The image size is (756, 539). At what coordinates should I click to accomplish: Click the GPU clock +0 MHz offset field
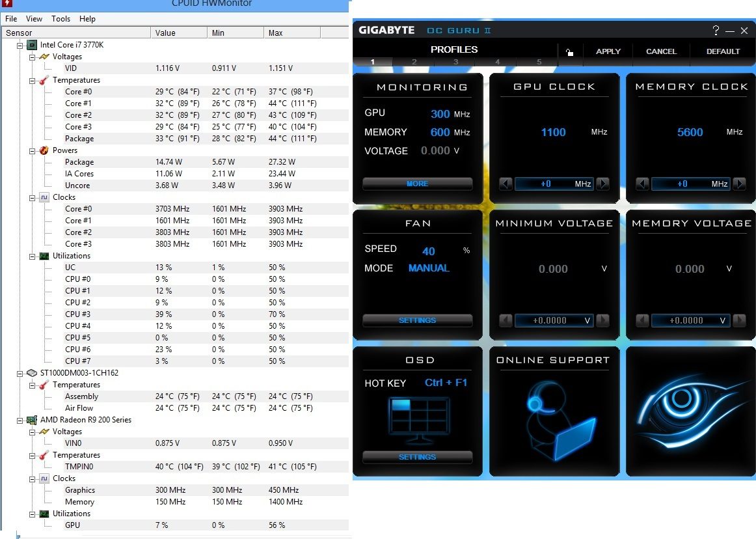(554, 184)
